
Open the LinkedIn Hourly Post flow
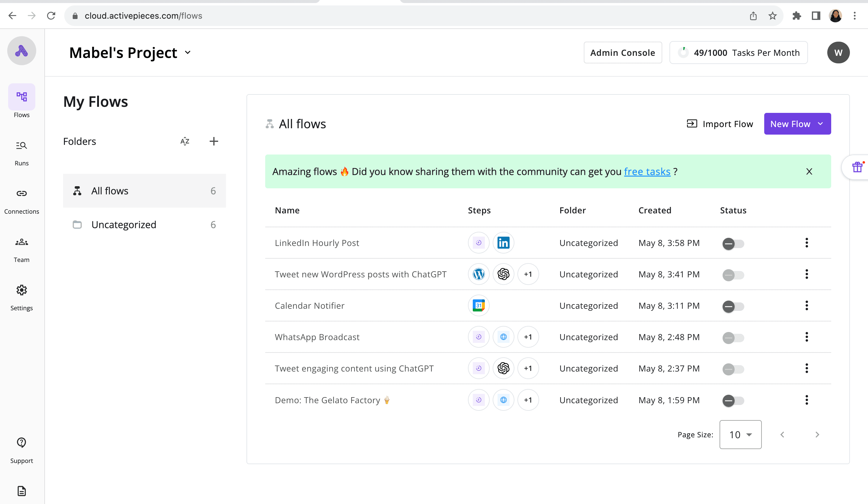click(317, 243)
